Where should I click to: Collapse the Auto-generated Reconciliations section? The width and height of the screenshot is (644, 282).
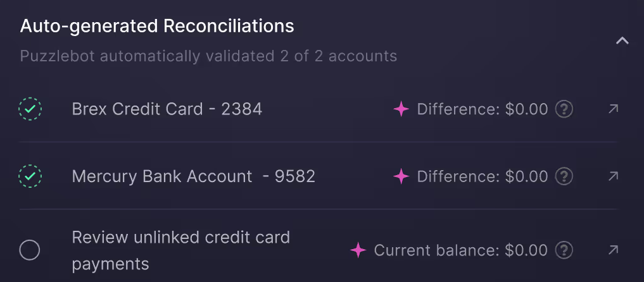pos(622,41)
